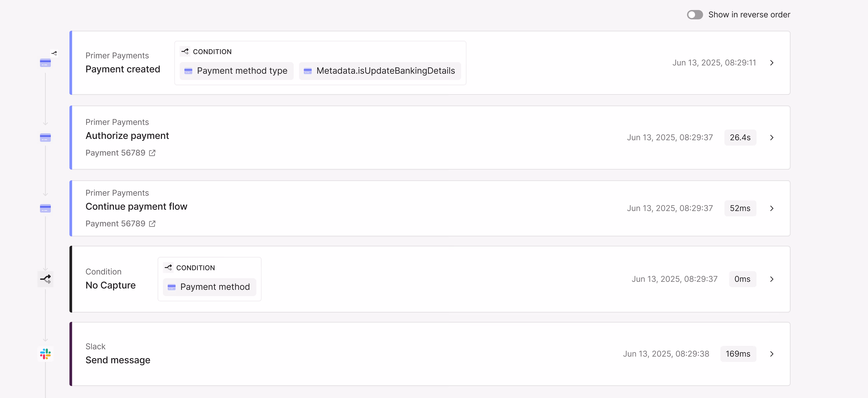
Task: Expand the Authorize payment step chevron
Action: [772, 138]
